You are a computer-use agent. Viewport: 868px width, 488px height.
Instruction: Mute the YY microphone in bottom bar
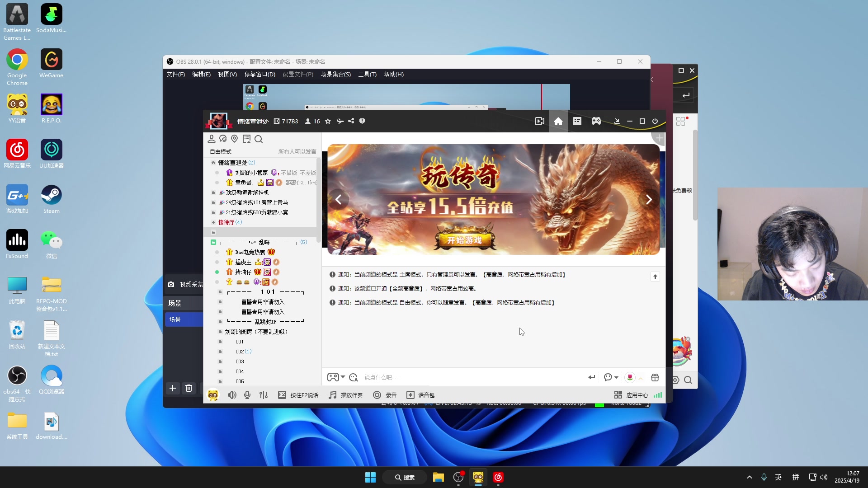pos(247,395)
